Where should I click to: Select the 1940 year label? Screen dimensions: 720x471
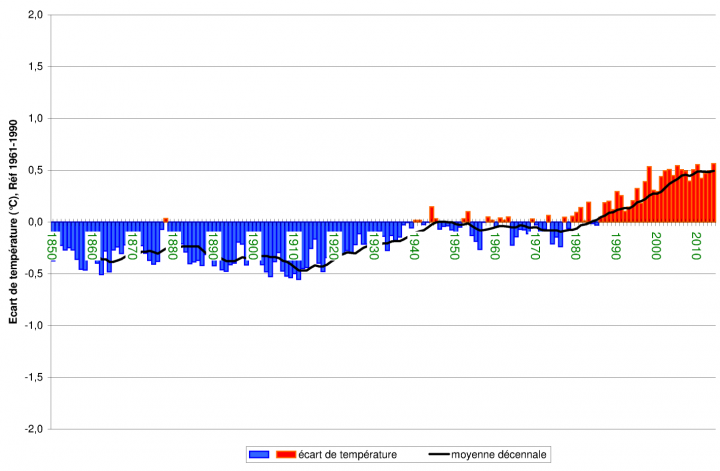click(x=414, y=245)
